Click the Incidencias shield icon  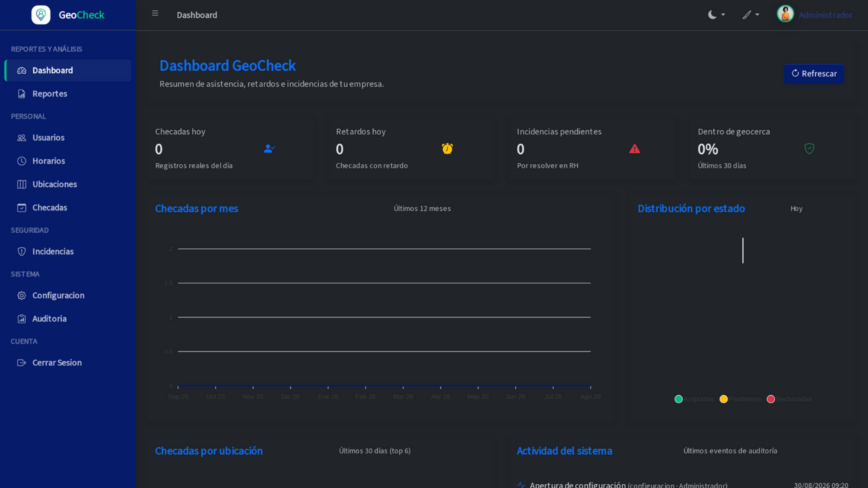click(22, 251)
